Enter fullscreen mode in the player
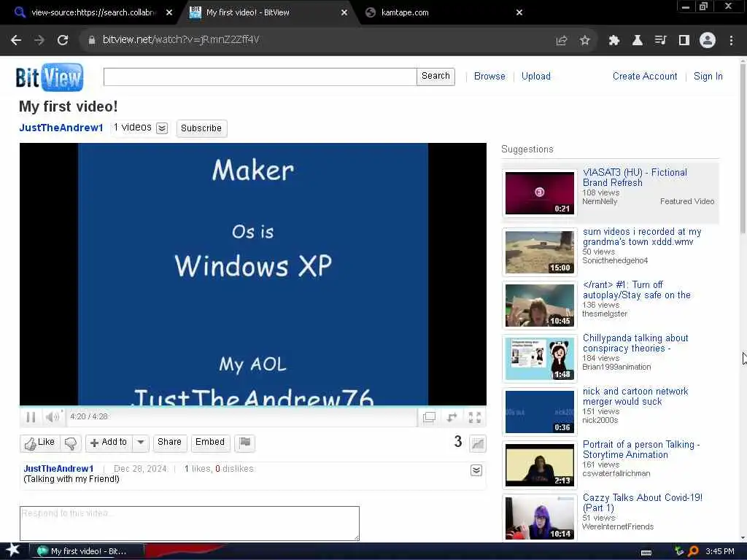Viewport: 747px width, 560px height. pyautogui.click(x=474, y=417)
